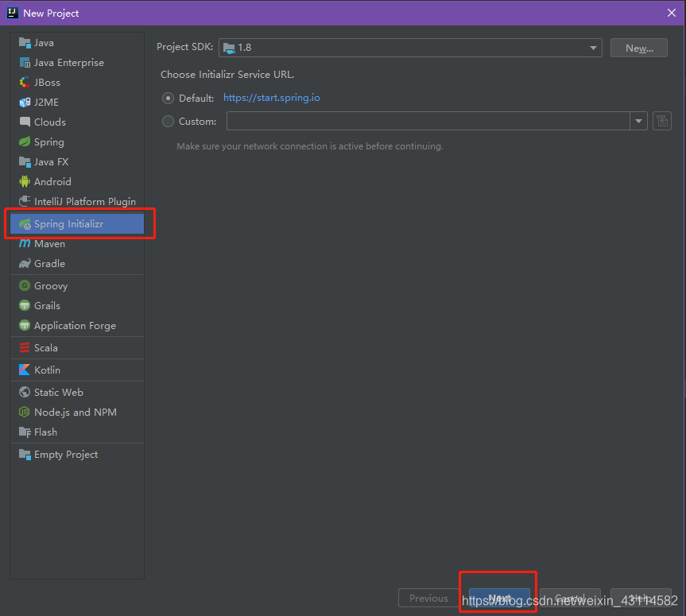Click the Grails icon
This screenshot has width=686, height=616.
[25, 306]
